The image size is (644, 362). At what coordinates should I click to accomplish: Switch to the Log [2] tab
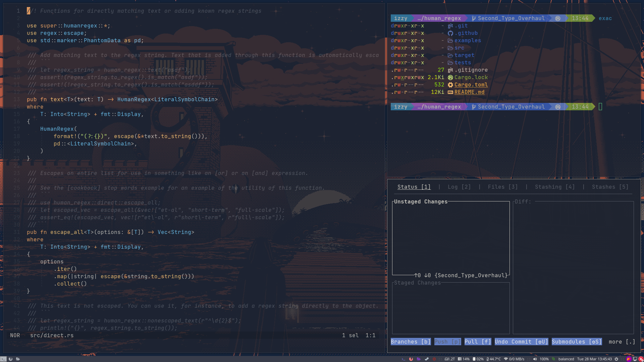459,187
